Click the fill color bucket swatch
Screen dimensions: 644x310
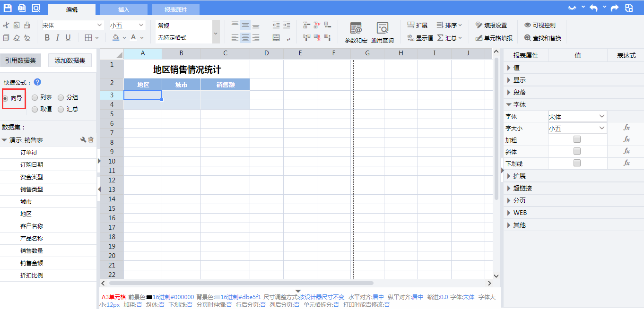pos(116,38)
